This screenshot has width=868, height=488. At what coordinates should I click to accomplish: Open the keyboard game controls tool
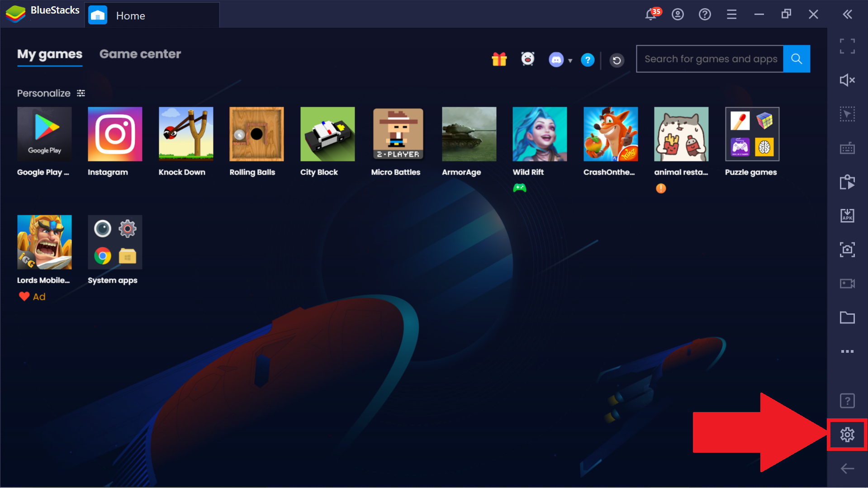847,148
